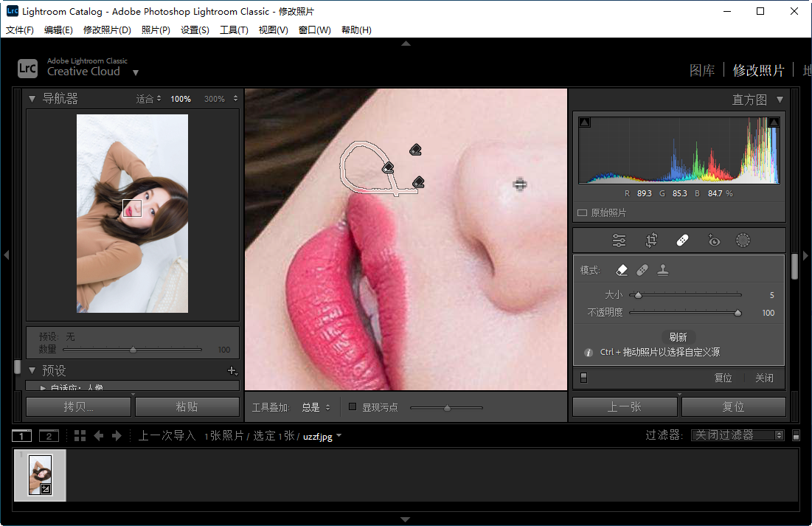This screenshot has height=526, width=812.
Task: Toggle the shadow clipping indicator on the histogram
Action: pos(585,122)
